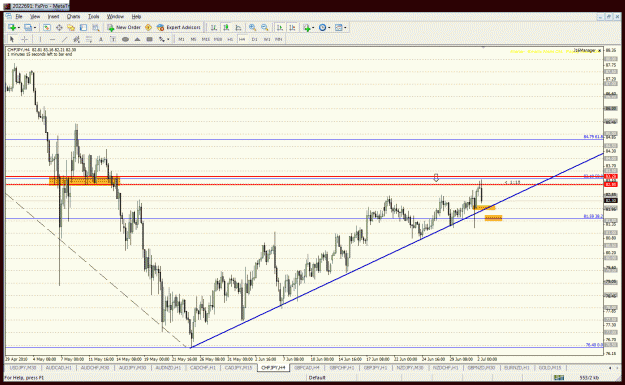Switch to the H1 timeframe
Viewport: 625px width, 385px height.
(x=230, y=39)
